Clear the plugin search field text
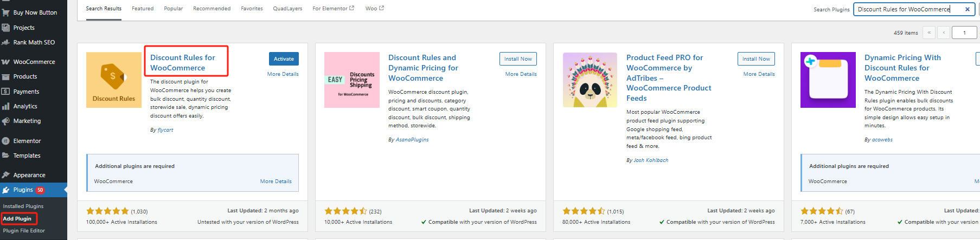 coord(967,9)
